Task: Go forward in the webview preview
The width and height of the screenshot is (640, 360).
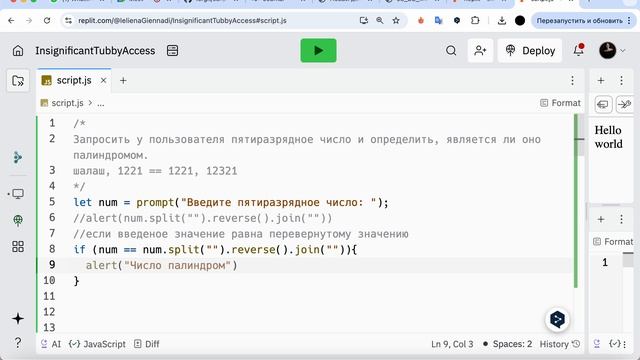Action: [x=624, y=104]
